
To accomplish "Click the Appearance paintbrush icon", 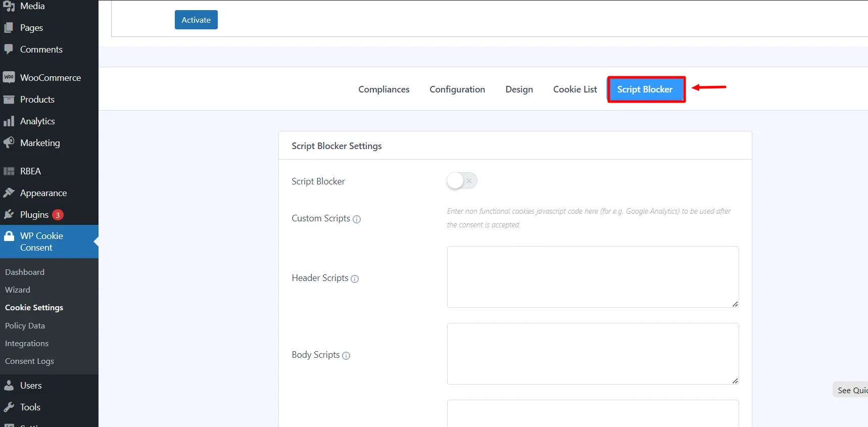I will coord(9,193).
